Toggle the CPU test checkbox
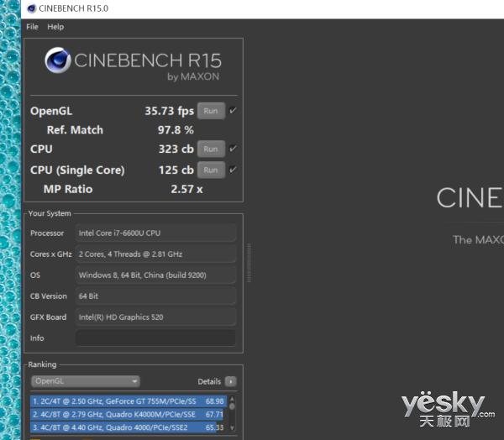This screenshot has width=504, height=440. pos(233,149)
